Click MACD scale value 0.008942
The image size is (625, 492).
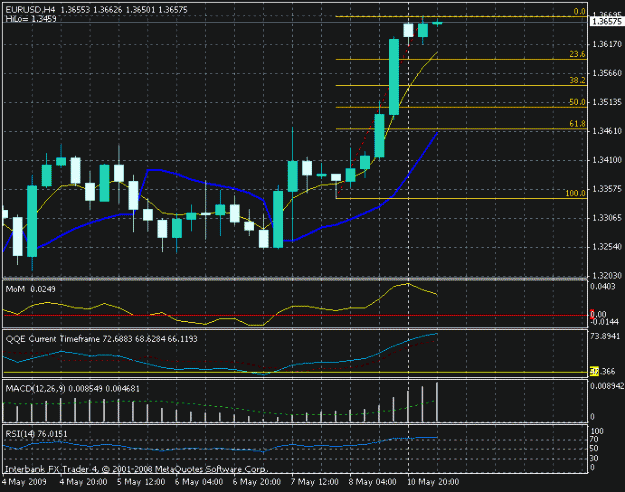click(605, 386)
